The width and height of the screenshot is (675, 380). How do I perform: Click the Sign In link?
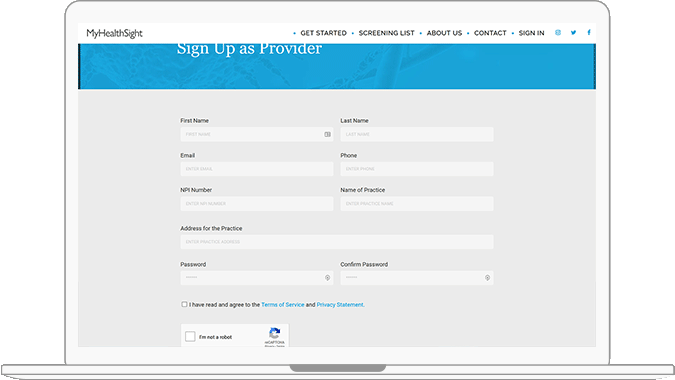click(531, 33)
